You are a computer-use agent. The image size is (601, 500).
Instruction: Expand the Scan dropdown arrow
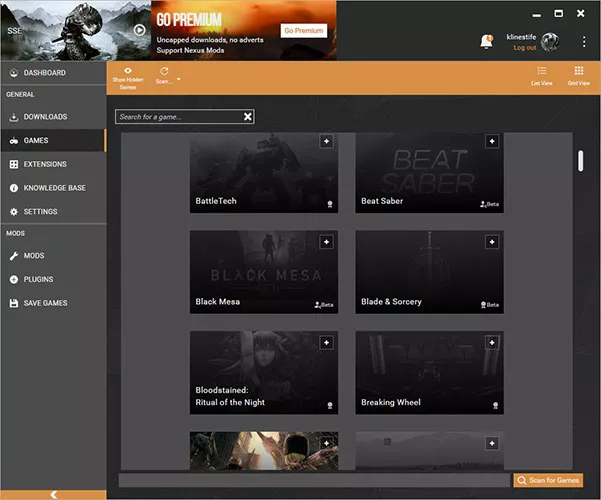179,79
